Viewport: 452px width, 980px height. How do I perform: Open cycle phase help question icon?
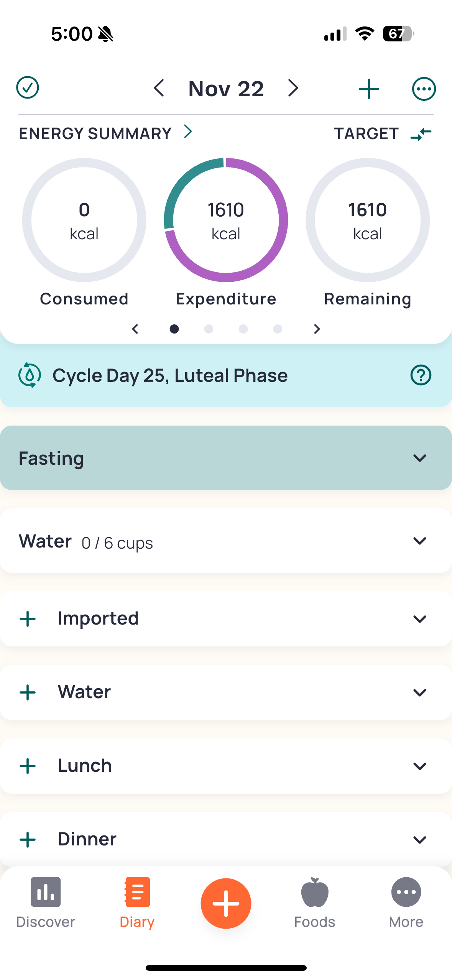point(421,375)
